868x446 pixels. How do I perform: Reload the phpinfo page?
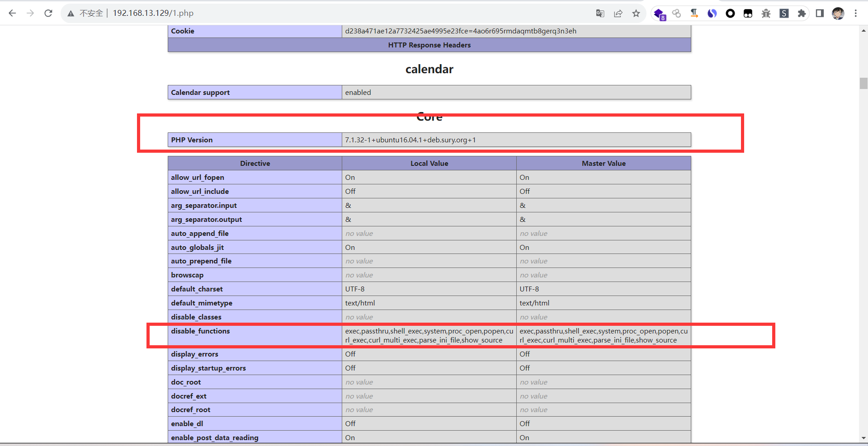tap(48, 13)
